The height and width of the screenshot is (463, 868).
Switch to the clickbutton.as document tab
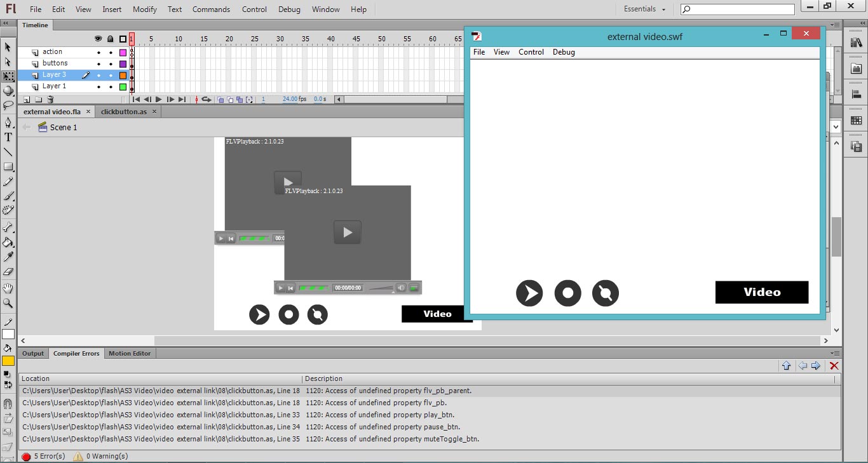(x=124, y=112)
